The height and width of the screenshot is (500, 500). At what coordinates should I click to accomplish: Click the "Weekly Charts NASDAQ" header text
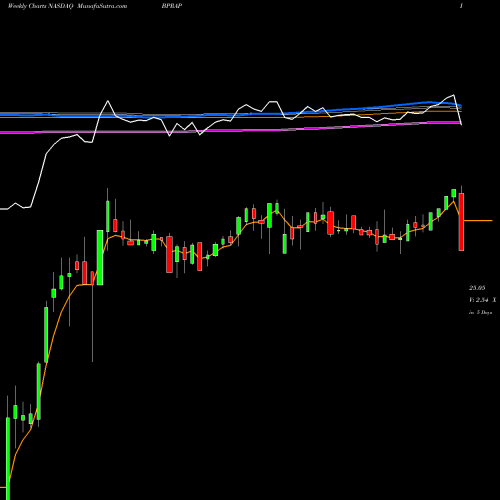(x=40, y=6)
